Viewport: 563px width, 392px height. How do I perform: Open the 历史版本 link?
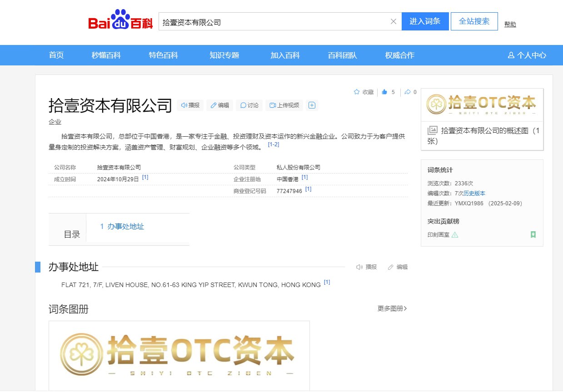coord(474,194)
